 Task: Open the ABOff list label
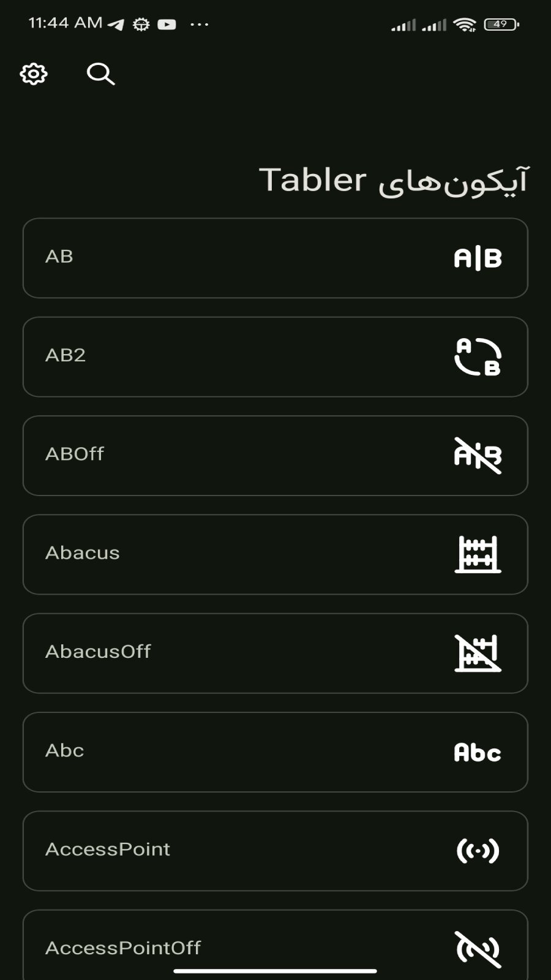click(75, 454)
